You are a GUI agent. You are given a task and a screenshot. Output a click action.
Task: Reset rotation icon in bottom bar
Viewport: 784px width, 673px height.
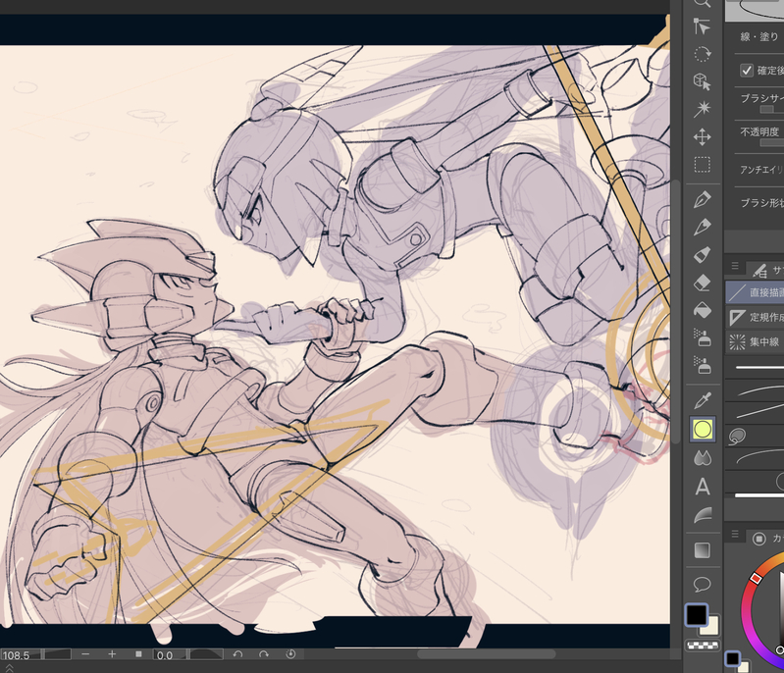(290, 654)
